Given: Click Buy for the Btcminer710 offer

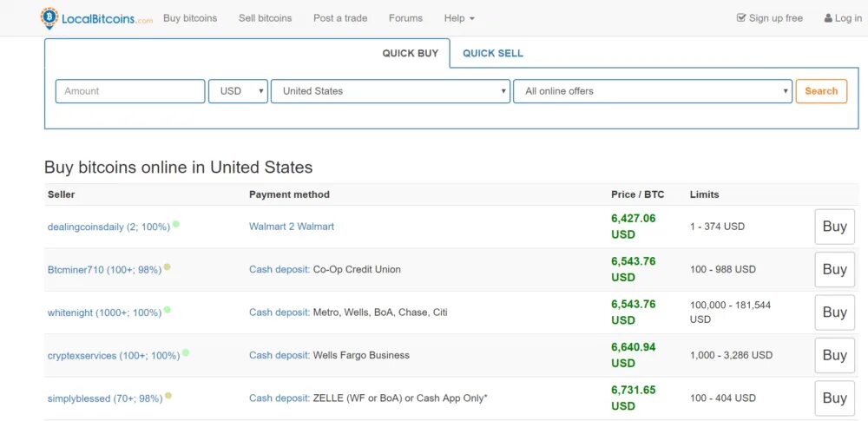Looking at the screenshot, I should click(835, 269).
